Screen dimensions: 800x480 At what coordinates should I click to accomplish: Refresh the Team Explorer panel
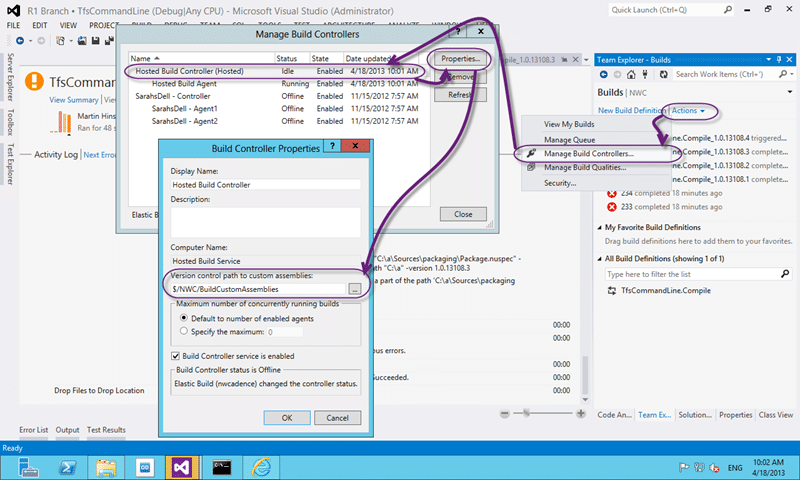663,74
